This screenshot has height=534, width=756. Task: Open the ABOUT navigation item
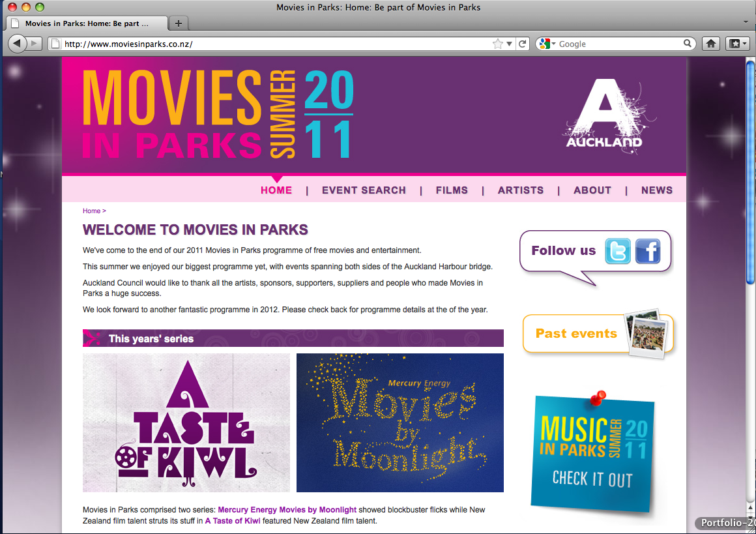coord(592,190)
